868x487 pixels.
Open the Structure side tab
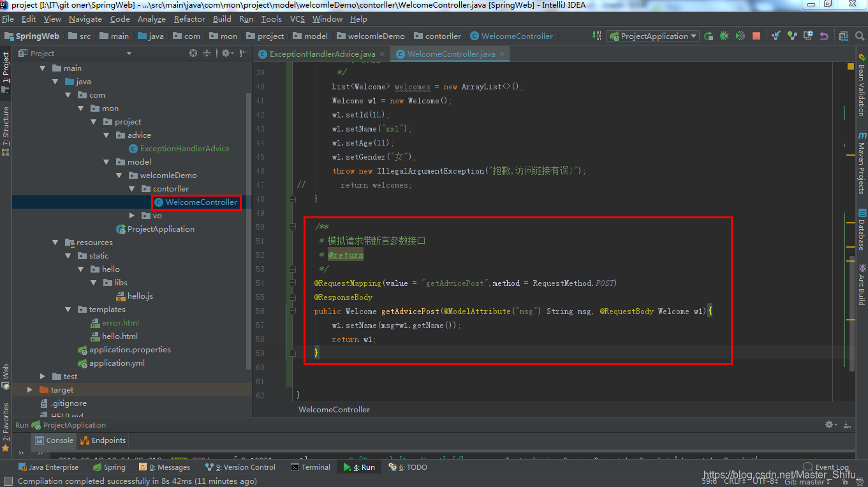(x=6, y=131)
